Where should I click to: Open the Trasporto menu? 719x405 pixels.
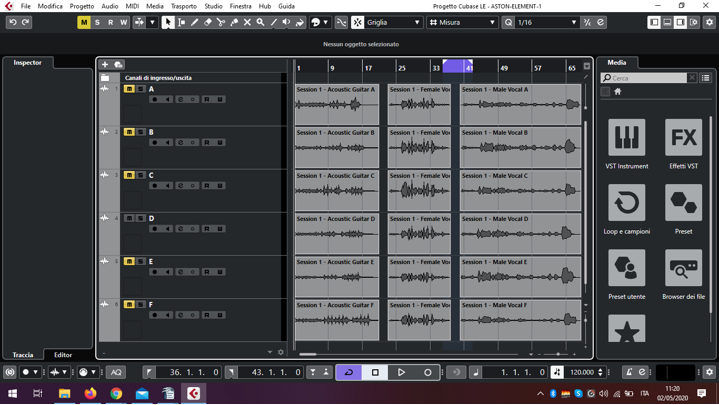click(x=184, y=6)
